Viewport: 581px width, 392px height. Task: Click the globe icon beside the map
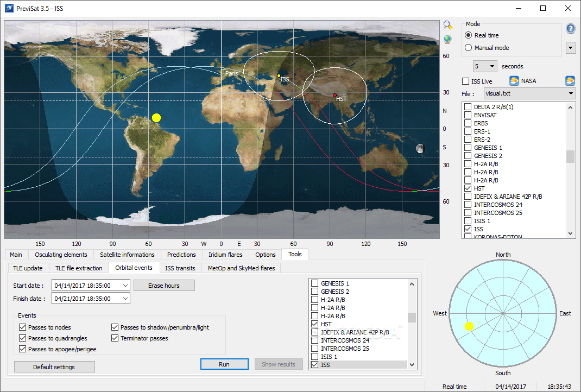(447, 39)
